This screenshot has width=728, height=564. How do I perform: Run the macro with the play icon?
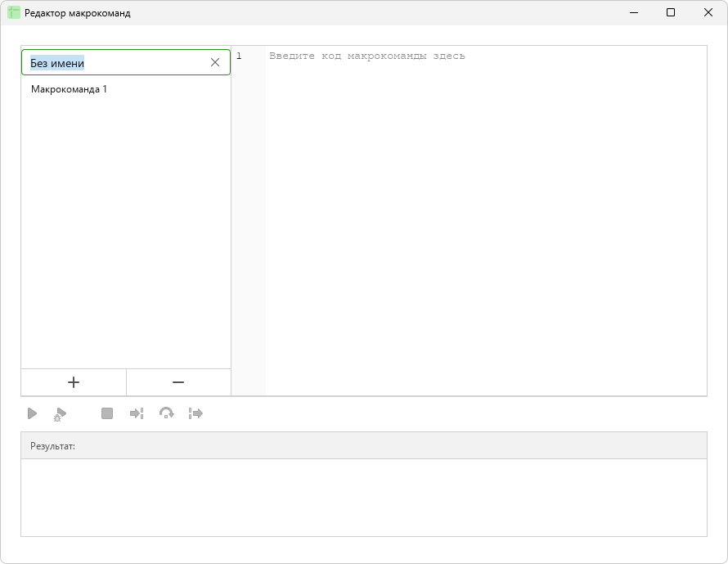(32, 413)
